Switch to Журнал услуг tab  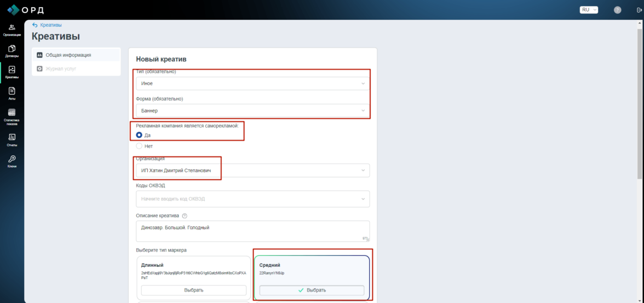click(77, 69)
